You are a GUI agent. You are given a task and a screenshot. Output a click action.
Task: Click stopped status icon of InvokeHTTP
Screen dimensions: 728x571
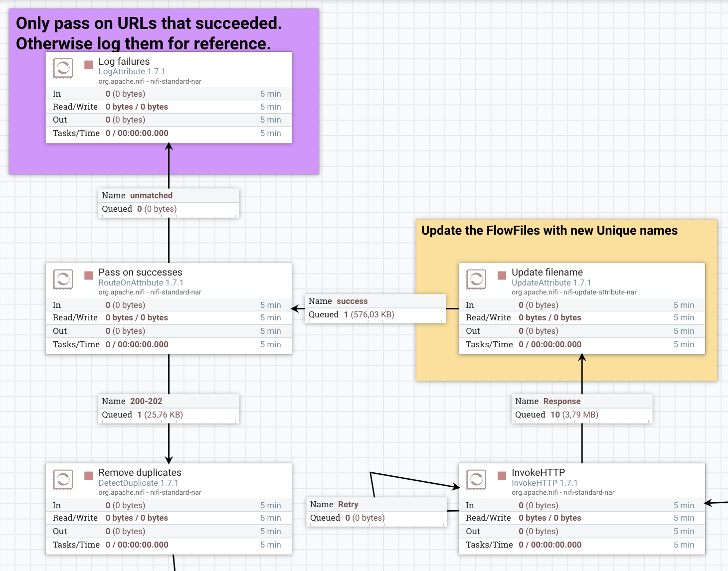click(502, 476)
